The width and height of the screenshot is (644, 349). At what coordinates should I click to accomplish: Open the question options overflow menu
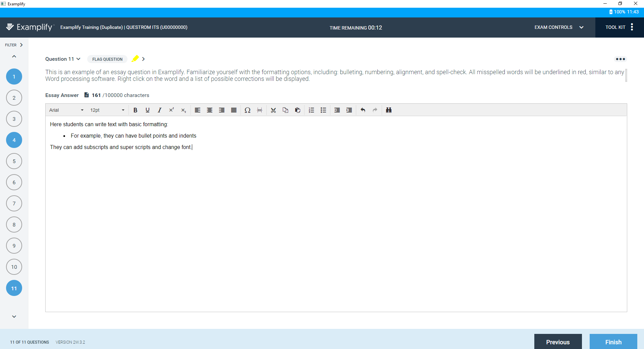(621, 59)
